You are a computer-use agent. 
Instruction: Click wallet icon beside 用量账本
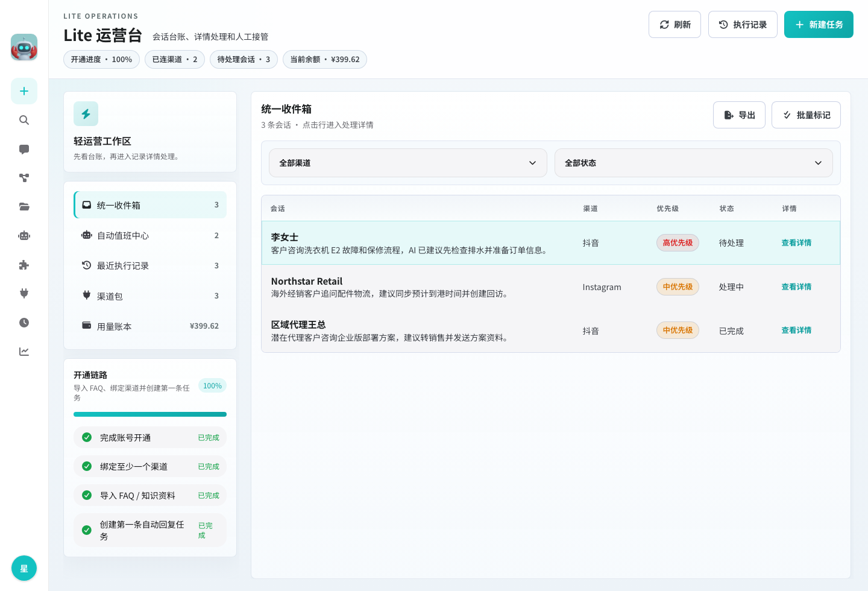coord(87,326)
